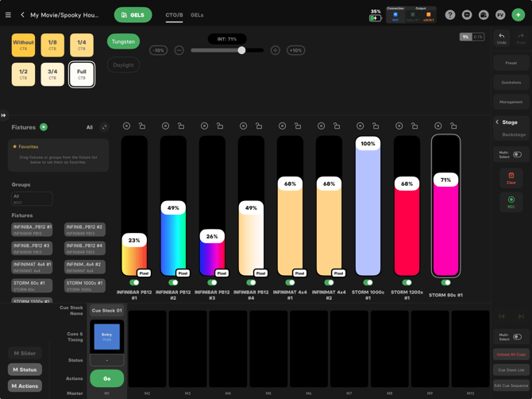Toggle Multi-Select switch in Stage panel
The image size is (532, 399).
517,154
